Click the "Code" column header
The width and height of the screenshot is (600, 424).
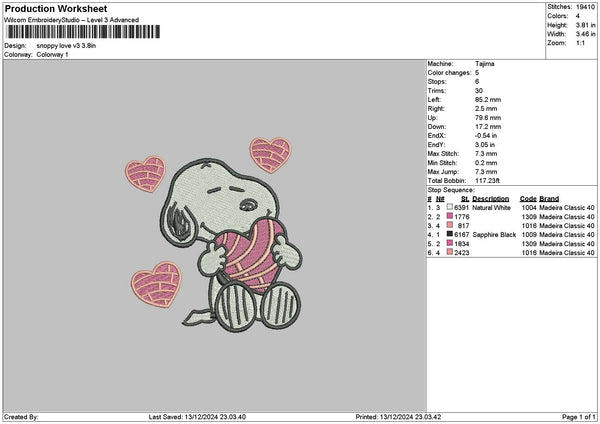click(528, 199)
